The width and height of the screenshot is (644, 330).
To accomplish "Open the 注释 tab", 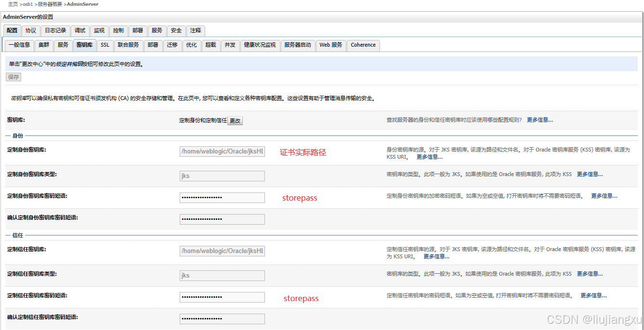I will [x=196, y=30].
